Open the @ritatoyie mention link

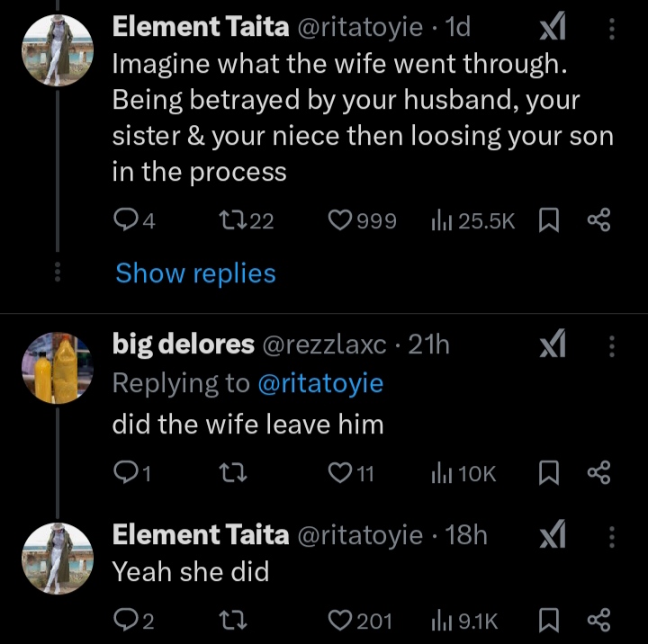320,383
